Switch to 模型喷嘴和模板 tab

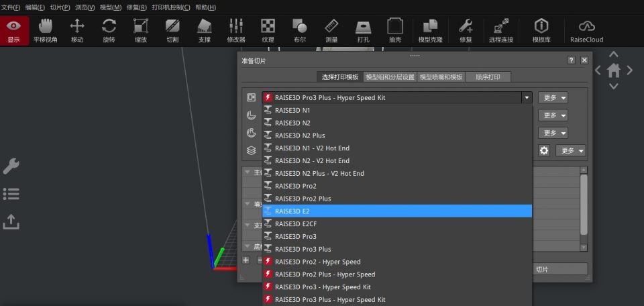tap(441, 76)
